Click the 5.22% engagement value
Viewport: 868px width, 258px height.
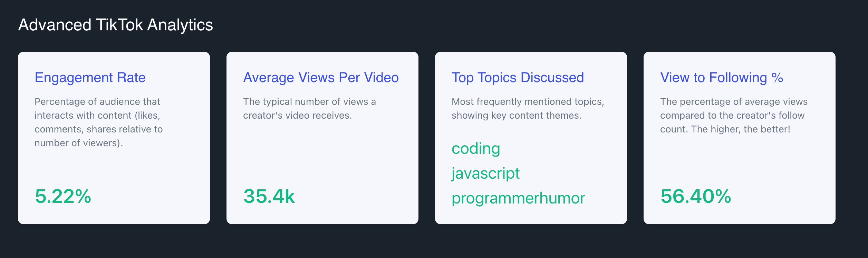(63, 196)
